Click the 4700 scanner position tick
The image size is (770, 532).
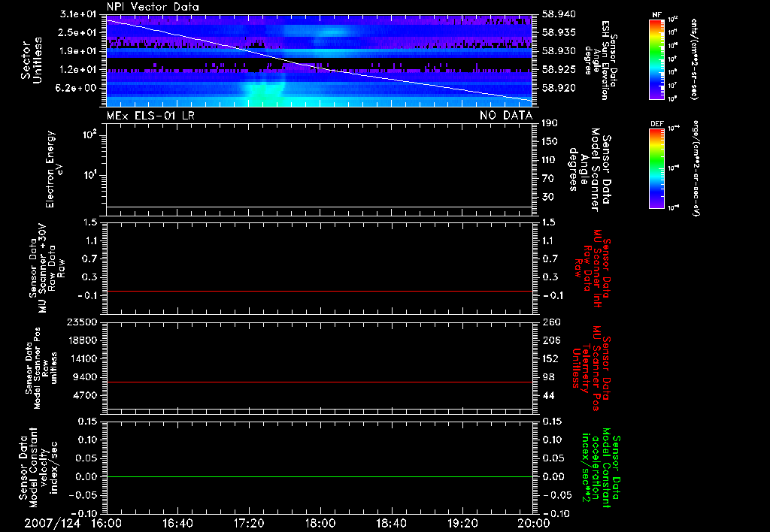pos(85,395)
